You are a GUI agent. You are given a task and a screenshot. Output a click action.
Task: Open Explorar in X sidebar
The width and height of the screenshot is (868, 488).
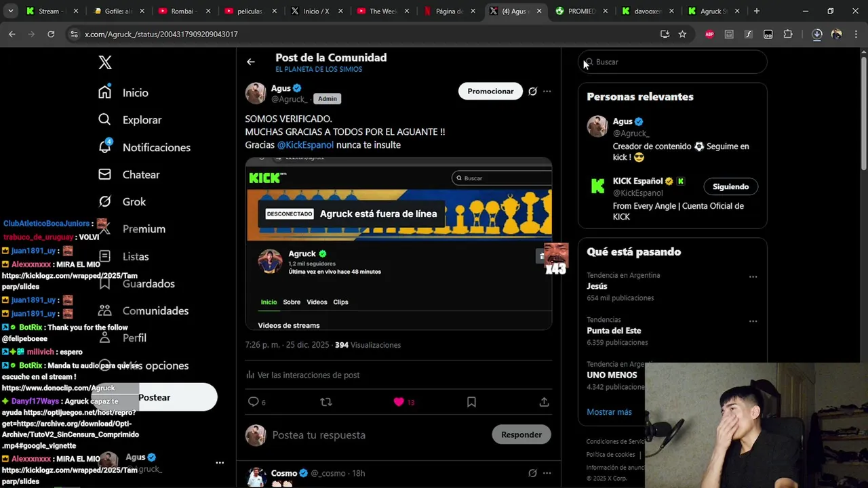point(130,119)
